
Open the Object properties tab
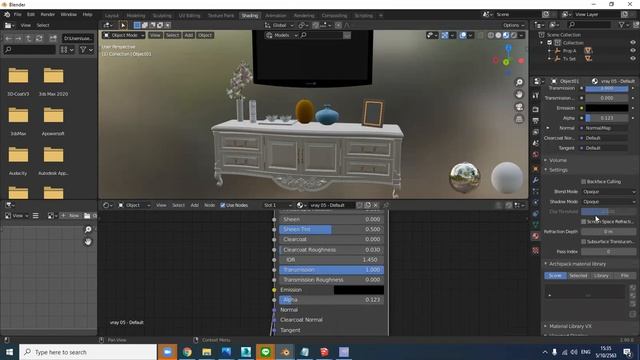click(536, 169)
